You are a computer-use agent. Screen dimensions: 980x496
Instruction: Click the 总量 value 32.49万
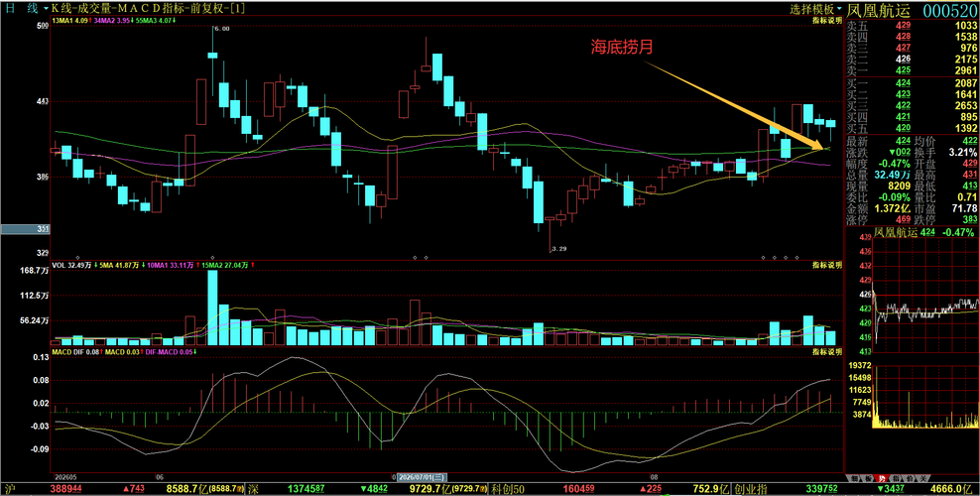[893, 175]
